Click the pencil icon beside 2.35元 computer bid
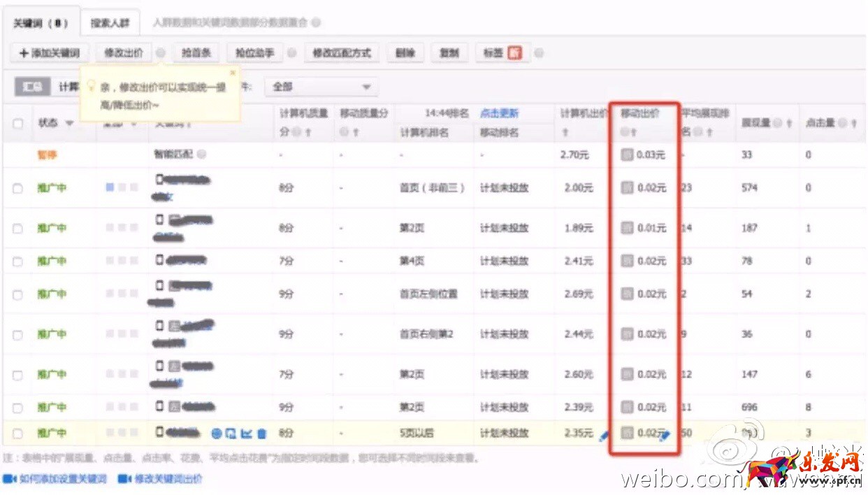 point(604,436)
